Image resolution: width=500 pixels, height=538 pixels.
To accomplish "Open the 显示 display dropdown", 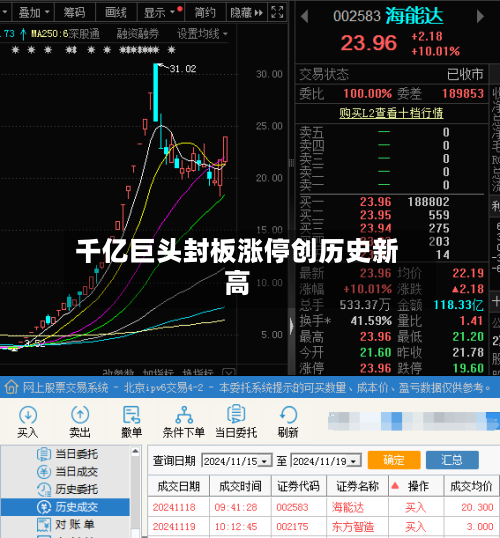I will pos(159,13).
